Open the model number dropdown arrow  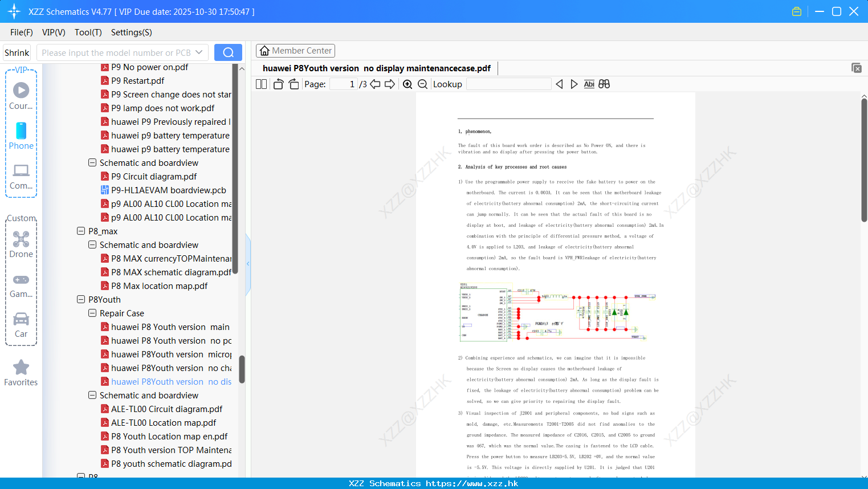click(199, 52)
